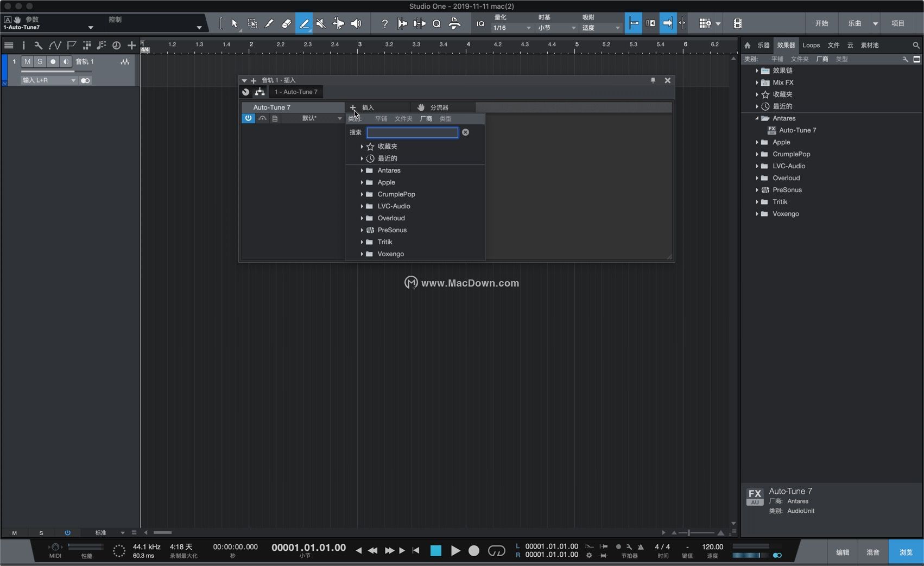Screen dimensions: 924x566
Task: Switch to 素材池 browser tab
Action: click(869, 45)
